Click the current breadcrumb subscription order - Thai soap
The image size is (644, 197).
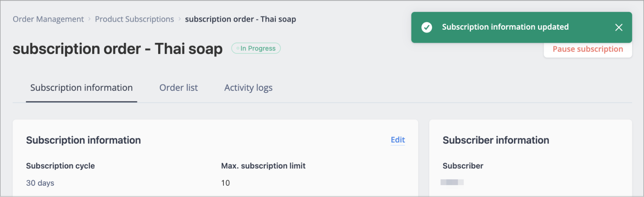(240, 19)
